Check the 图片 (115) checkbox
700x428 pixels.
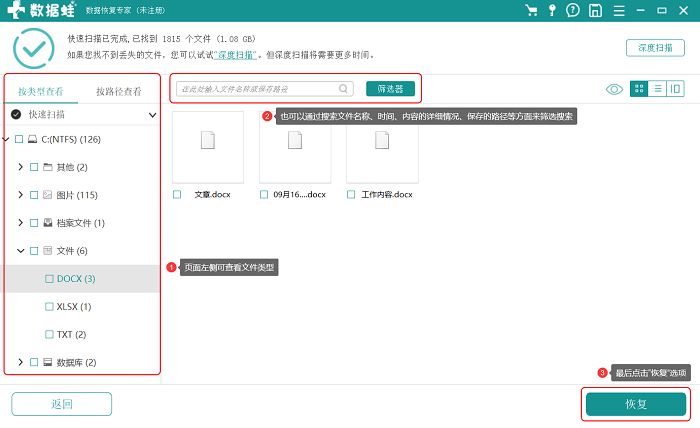click(x=34, y=195)
